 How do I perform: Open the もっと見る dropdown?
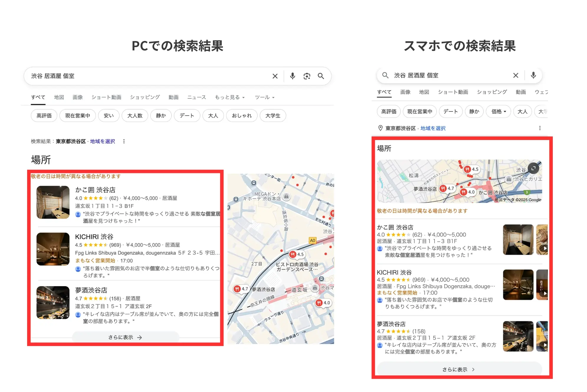click(230, 97)
